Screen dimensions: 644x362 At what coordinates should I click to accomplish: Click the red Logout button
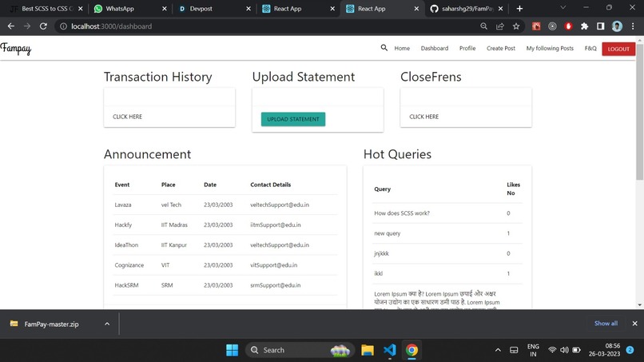[x=618, y=49]
